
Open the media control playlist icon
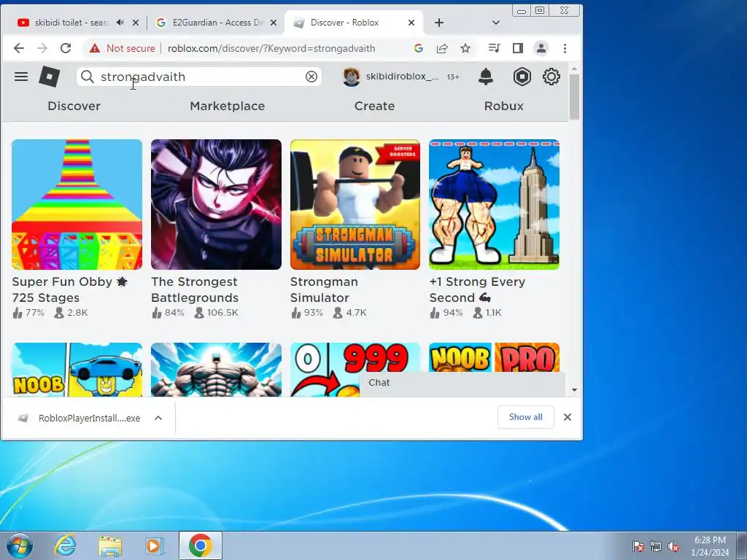[494, 48]
